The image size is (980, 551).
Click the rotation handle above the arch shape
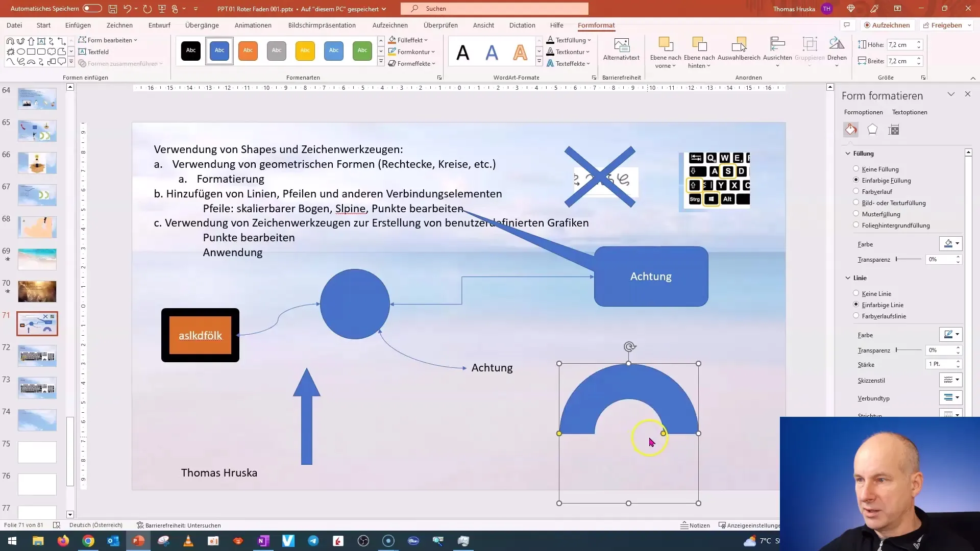point(629,347)
